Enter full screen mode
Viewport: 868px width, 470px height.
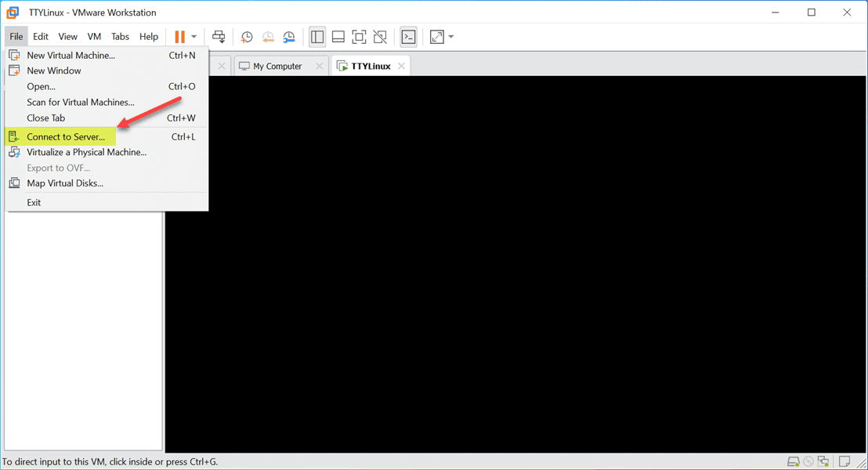pos(360,37)
